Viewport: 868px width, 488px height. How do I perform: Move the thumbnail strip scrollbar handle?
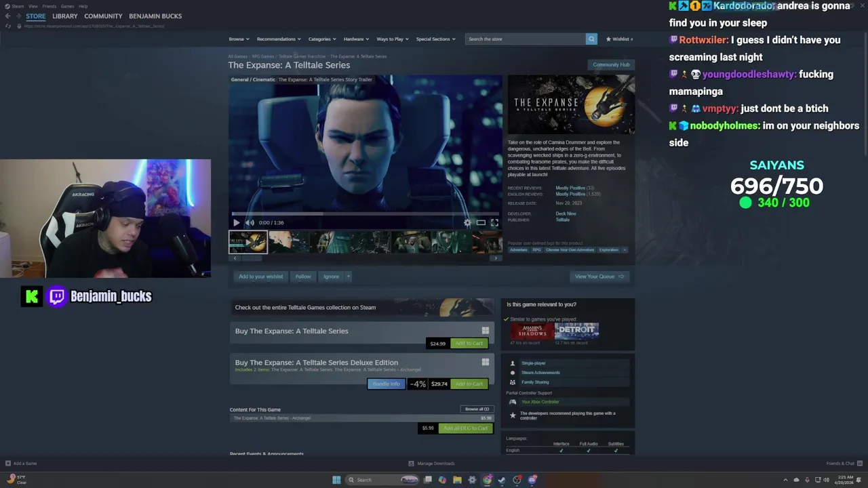[x=252, y=258]
